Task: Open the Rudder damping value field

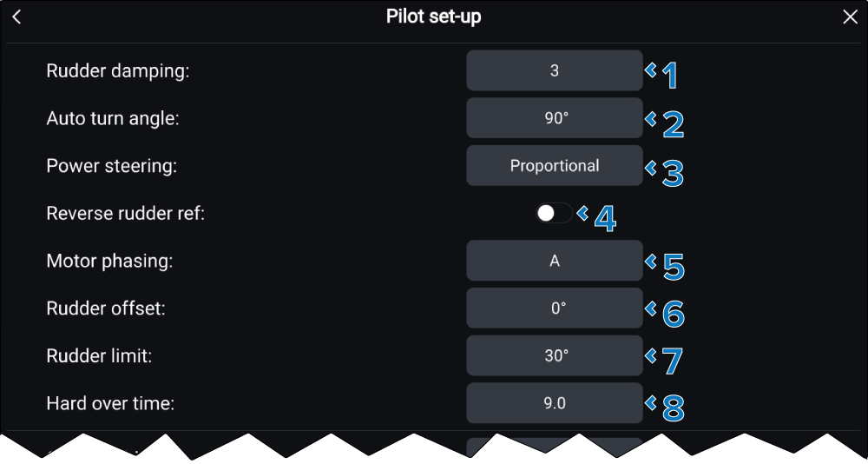Action: pyautogui.click(x=554, y=71)
